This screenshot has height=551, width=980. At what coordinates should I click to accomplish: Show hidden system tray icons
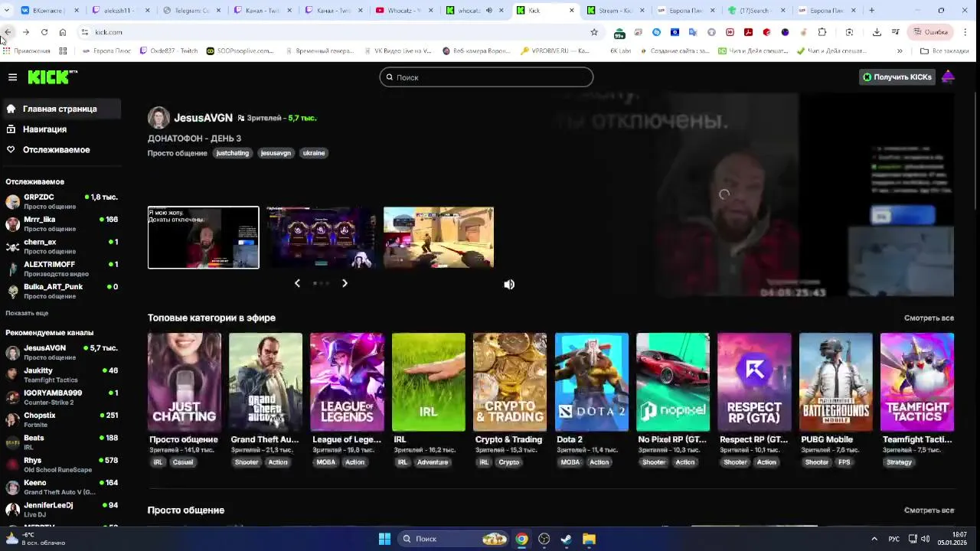pyautogui.click(x=874, y=539)
